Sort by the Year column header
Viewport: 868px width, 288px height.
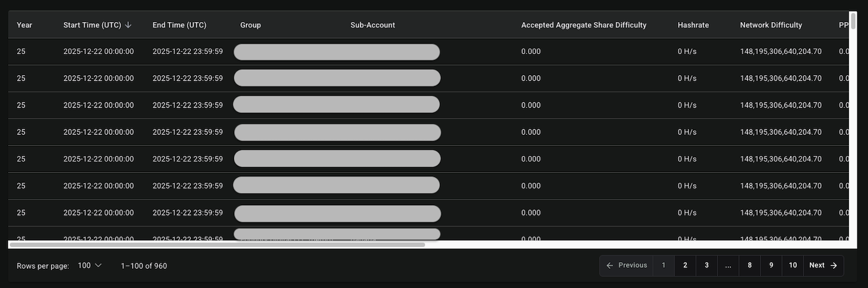(x=25, y=25)
